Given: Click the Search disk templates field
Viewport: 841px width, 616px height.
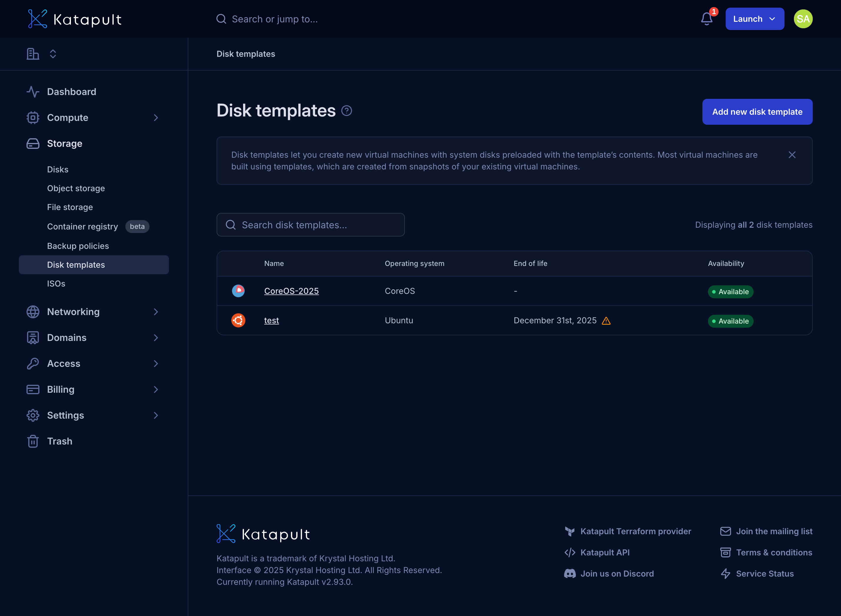Looking at the screenshot, I should click(310, 225).
